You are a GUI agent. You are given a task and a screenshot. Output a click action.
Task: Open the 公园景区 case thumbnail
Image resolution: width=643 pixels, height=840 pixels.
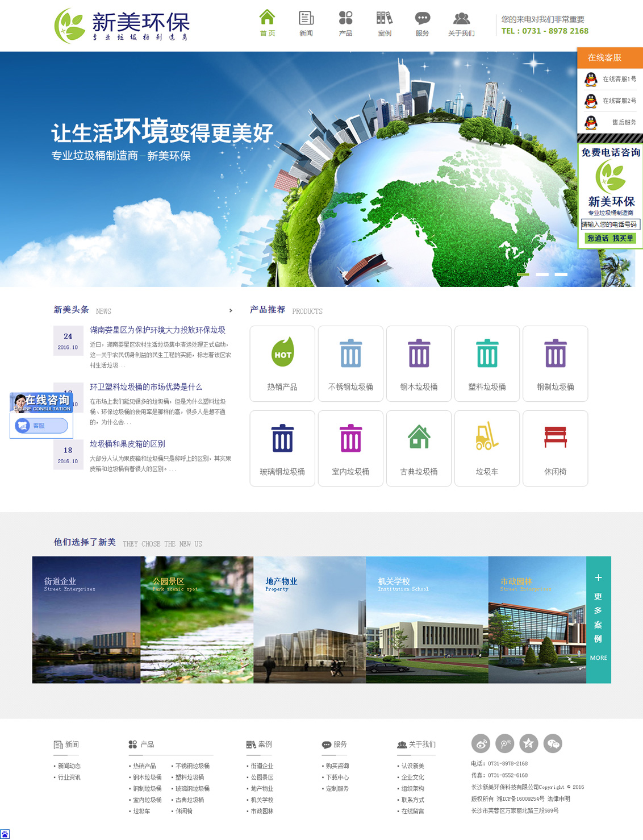click(x=197, y=619)
